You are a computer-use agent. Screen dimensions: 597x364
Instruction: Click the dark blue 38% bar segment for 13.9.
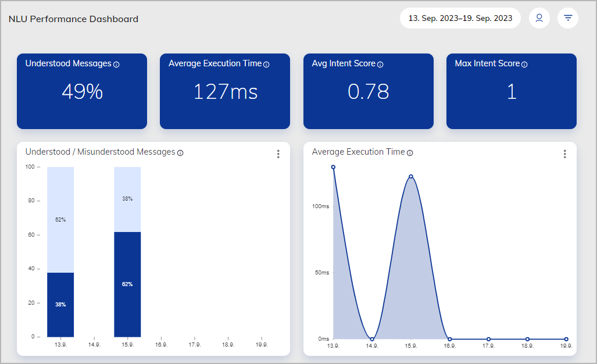pyautogui.click(x=60, y=304)
